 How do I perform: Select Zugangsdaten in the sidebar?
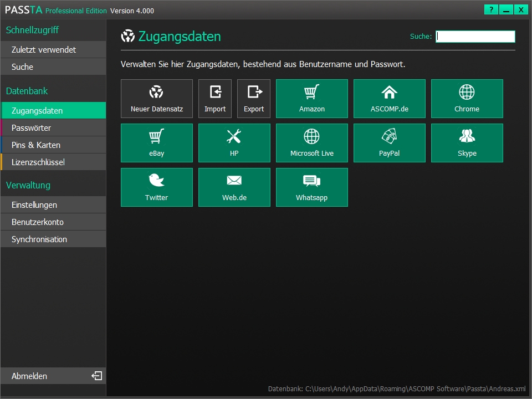[x=53, y=111]
